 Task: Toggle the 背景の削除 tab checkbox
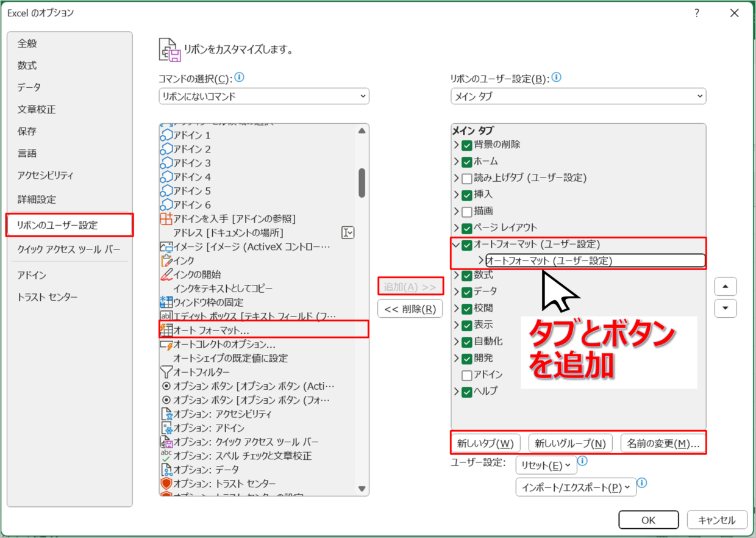click(467, 145)
